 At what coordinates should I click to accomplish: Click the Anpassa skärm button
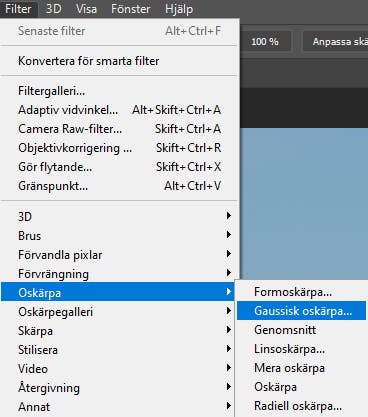[335, 41]
